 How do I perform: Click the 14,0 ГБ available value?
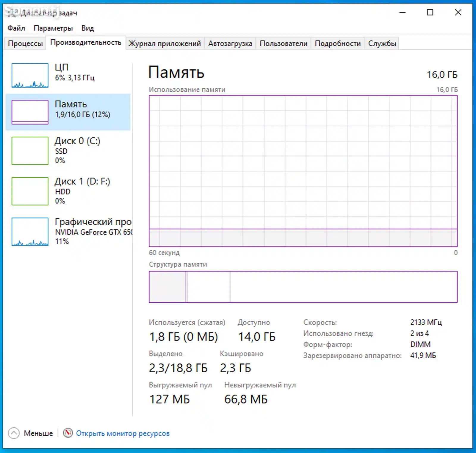click(257, 337)
